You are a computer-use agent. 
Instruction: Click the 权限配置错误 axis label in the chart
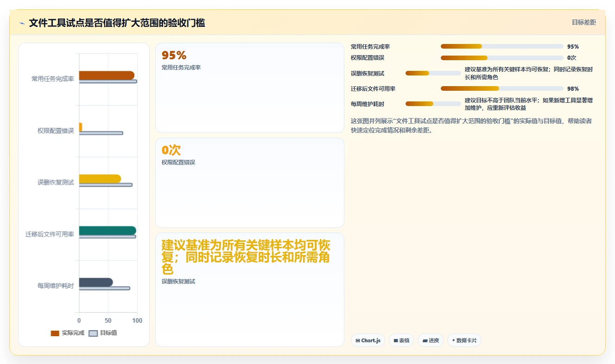(56, 131)
